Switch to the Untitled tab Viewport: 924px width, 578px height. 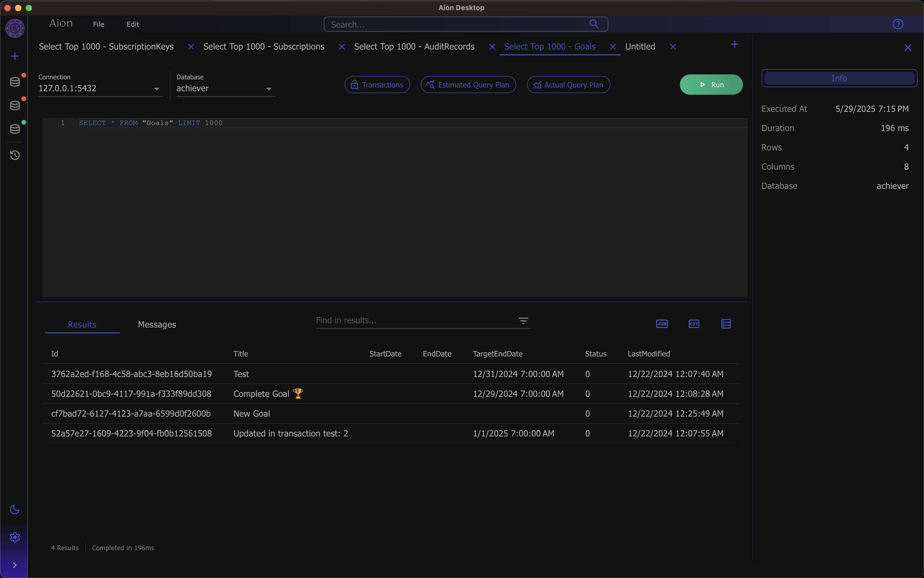click(x=640, y=47)
